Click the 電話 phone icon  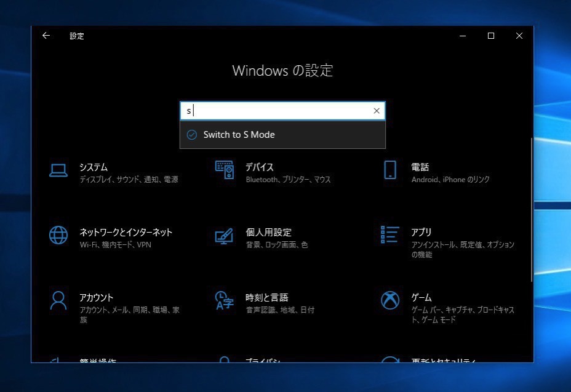(390, 170)
